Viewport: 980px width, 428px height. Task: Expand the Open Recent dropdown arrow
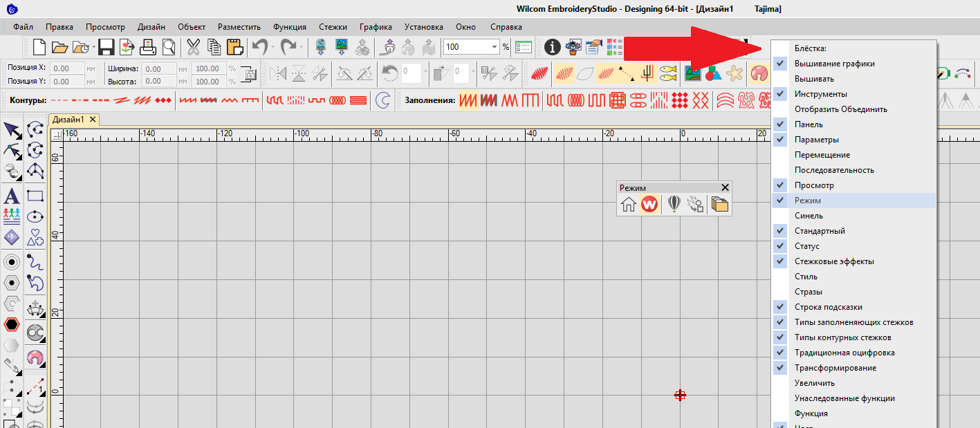click(x=93, y=47)
